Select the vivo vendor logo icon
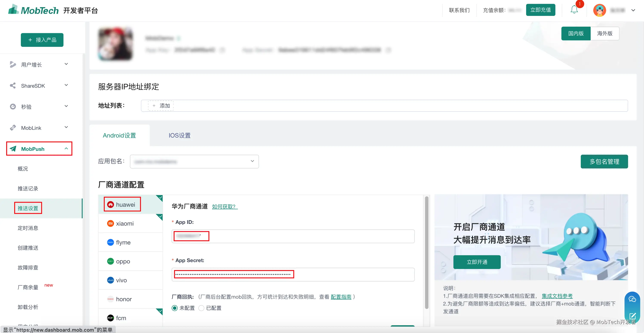 click(x=110, y=280)
